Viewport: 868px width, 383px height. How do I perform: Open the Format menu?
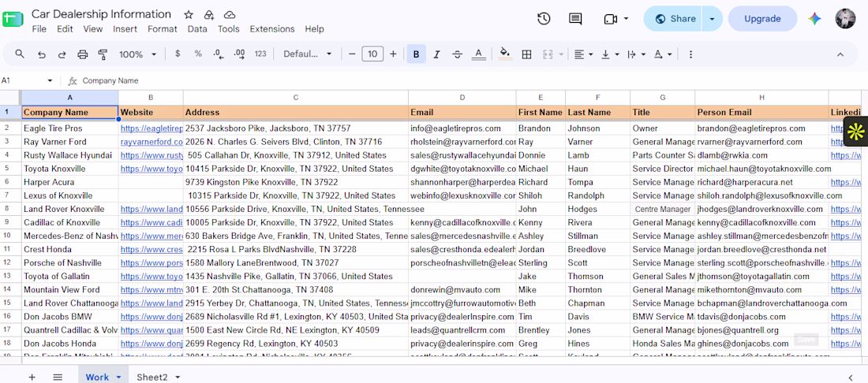tap(163, 28)
